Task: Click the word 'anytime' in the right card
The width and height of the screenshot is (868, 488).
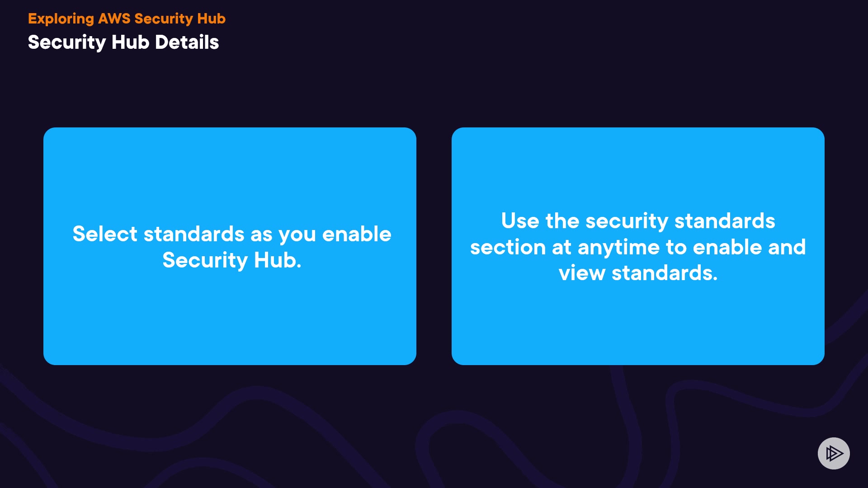Action: (618, 247)
